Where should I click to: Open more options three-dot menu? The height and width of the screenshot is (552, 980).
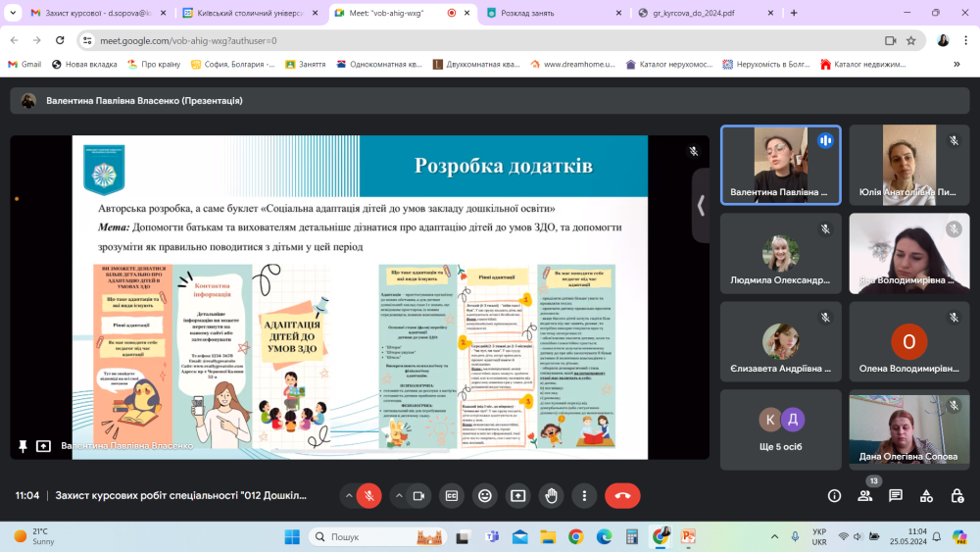(x=584, y=496)
